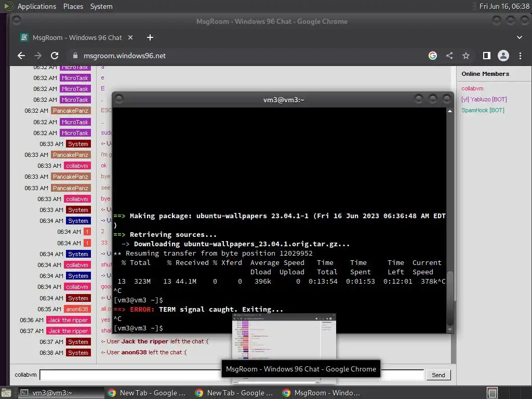The height and width of the screenshot is (399, 532).
Task: Click MicroTask tag with message 'E'
Action: click(x=75, y=89)
